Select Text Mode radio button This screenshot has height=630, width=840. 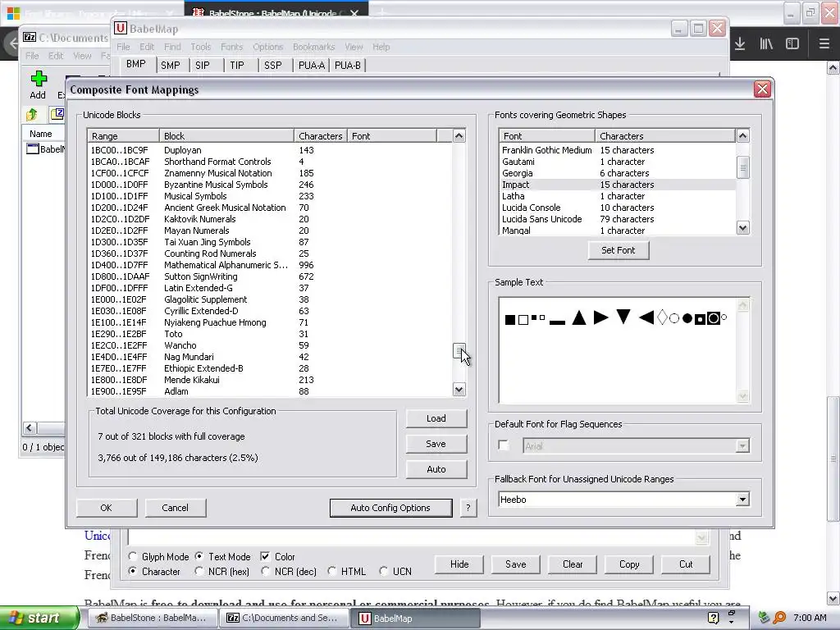click(x=199, y=557)
